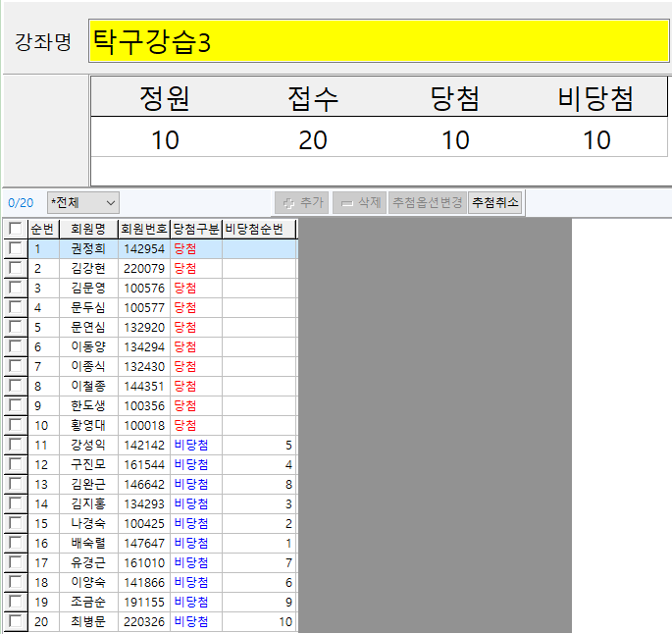Sort by the 회원명 column header
This screenshot has height=634, width=672.
[x=88, y=229]
